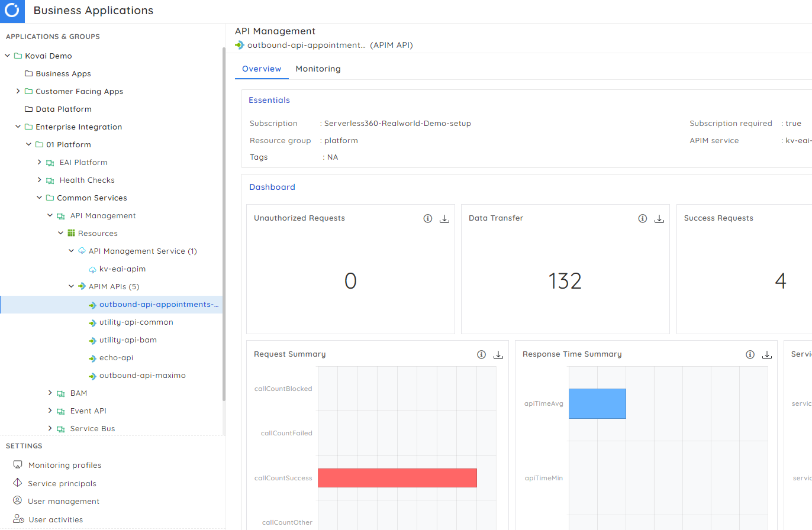The width and height of the screenshot is (812, 530).
Task: Expand the BAM application node
Action: pos(50,393)
